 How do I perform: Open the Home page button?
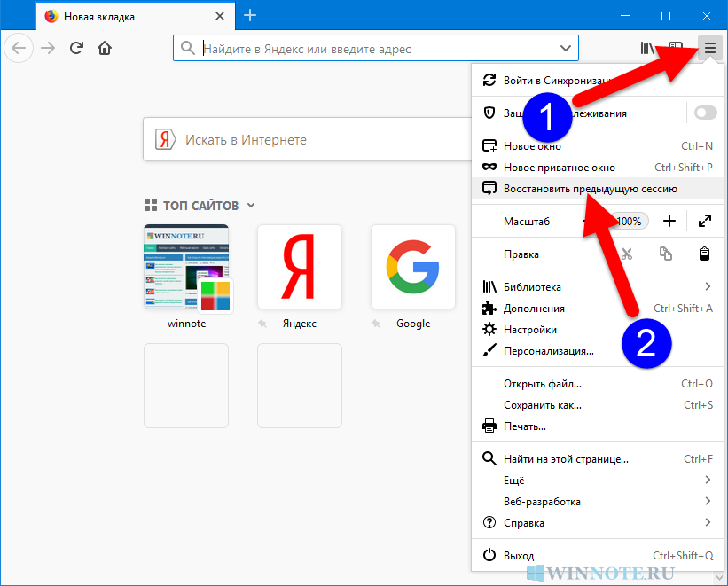pos(105,47)
